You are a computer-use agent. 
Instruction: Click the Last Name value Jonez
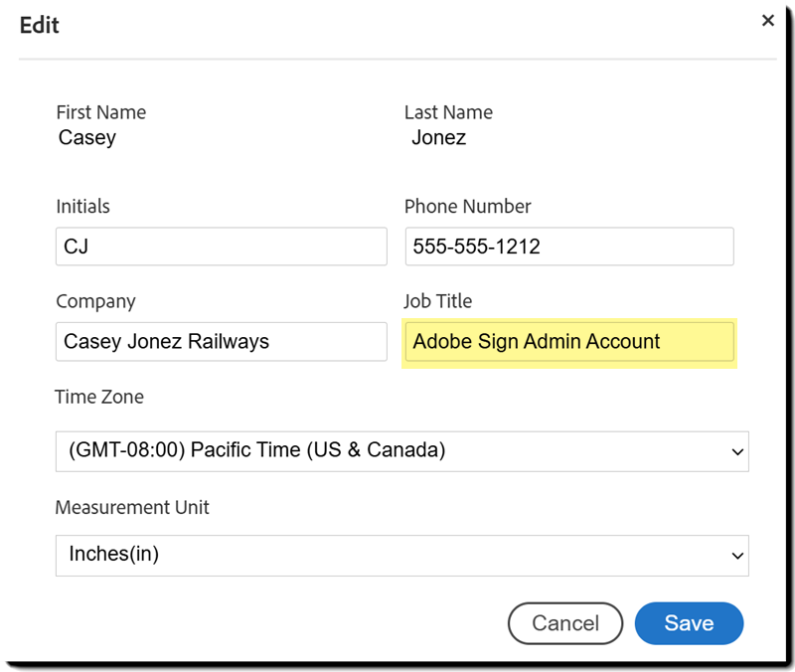pyautogui.click(x=439, y=138)
